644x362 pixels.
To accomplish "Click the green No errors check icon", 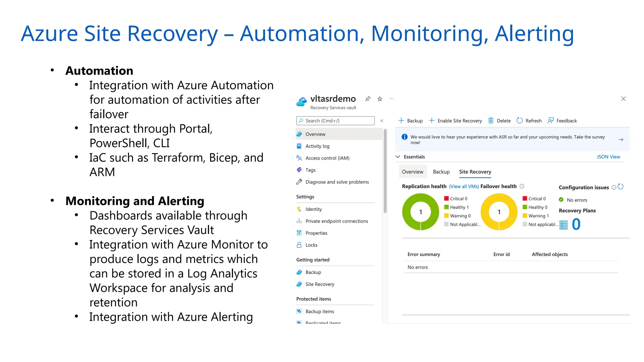I will (561, 200).
